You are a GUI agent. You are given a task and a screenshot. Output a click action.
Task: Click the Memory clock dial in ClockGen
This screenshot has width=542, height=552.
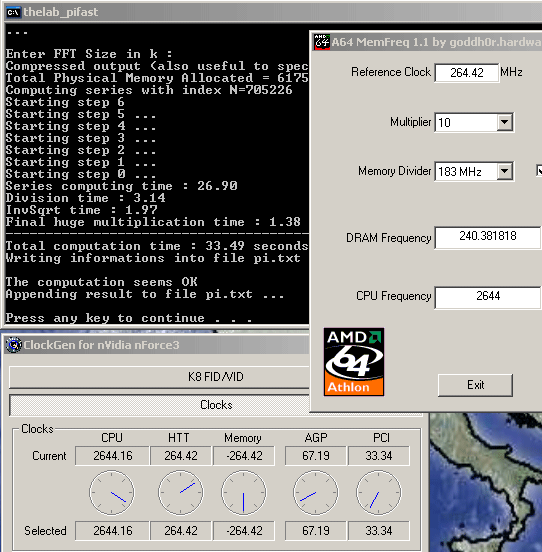pos(244,493)
